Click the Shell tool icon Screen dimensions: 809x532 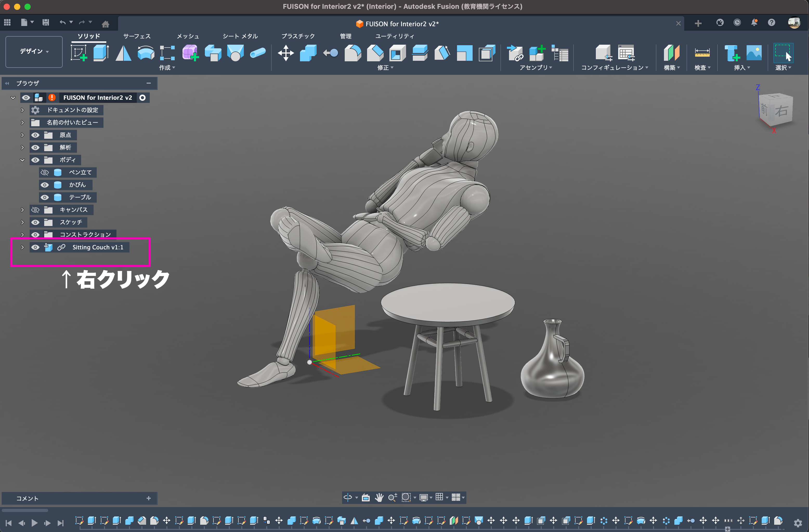click(397, 53)
